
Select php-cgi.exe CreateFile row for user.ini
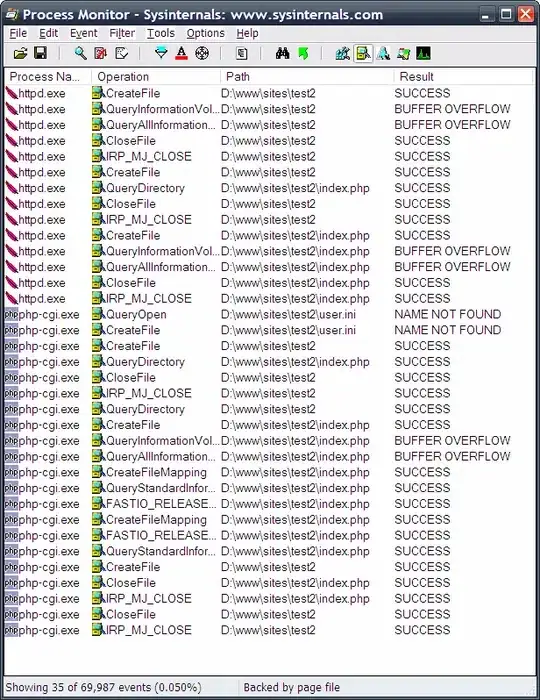(x=270, y=330)
